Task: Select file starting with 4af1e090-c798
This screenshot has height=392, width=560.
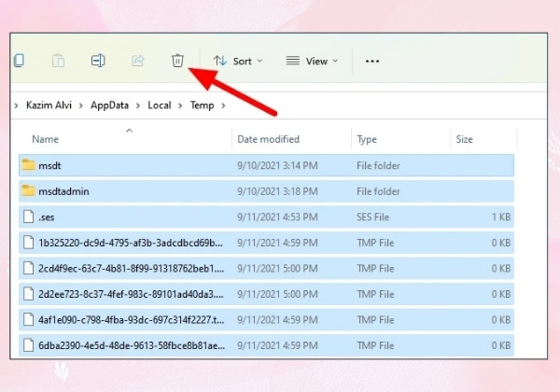Action: 266,319
